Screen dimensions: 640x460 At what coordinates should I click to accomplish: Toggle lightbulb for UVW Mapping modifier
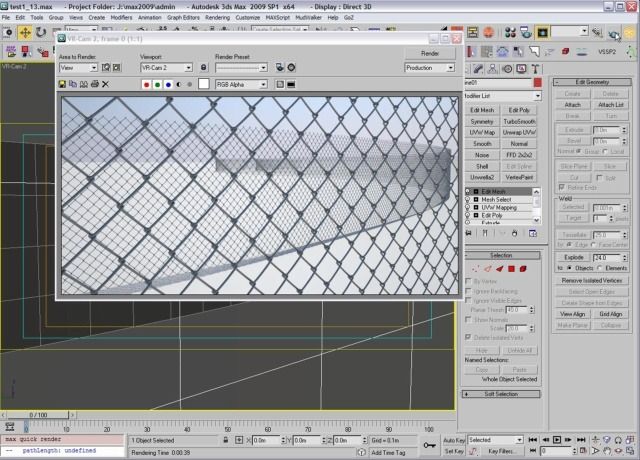pos(468,207)
